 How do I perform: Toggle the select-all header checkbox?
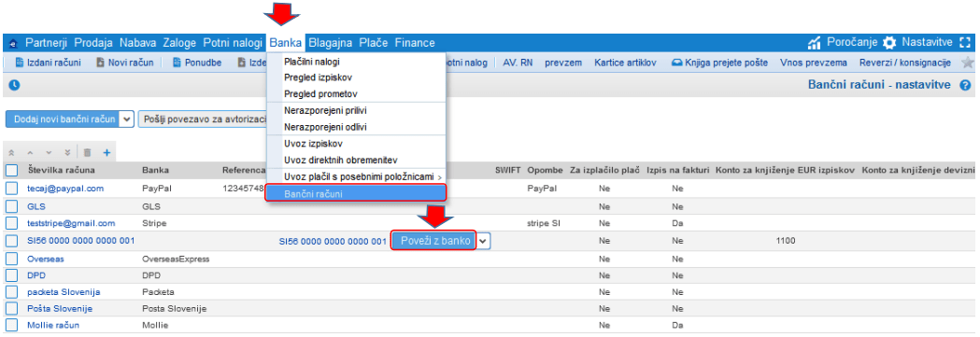tap(12, 171)
